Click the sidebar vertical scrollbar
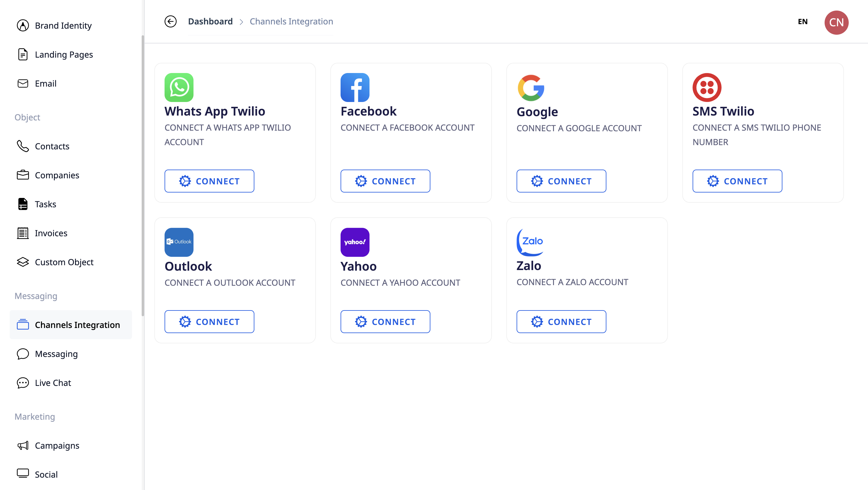Image resolution: width=868 pixels, height=490 pixels. pyautogui.click(x=143, y=175)
